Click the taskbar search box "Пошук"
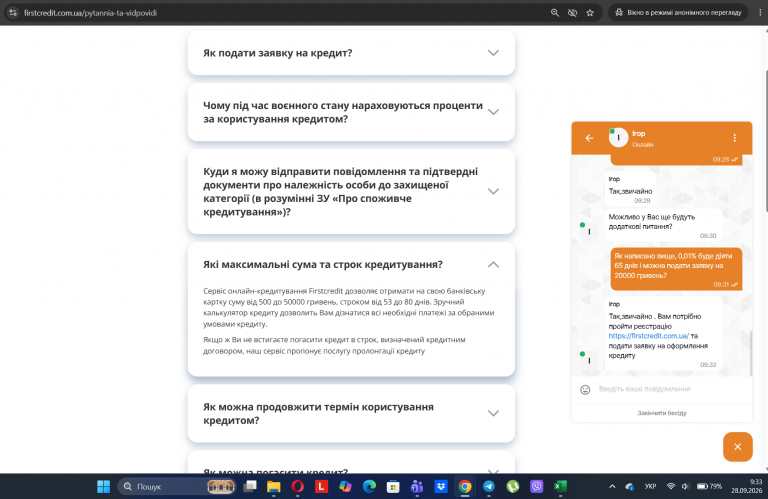 click(176, 486)
